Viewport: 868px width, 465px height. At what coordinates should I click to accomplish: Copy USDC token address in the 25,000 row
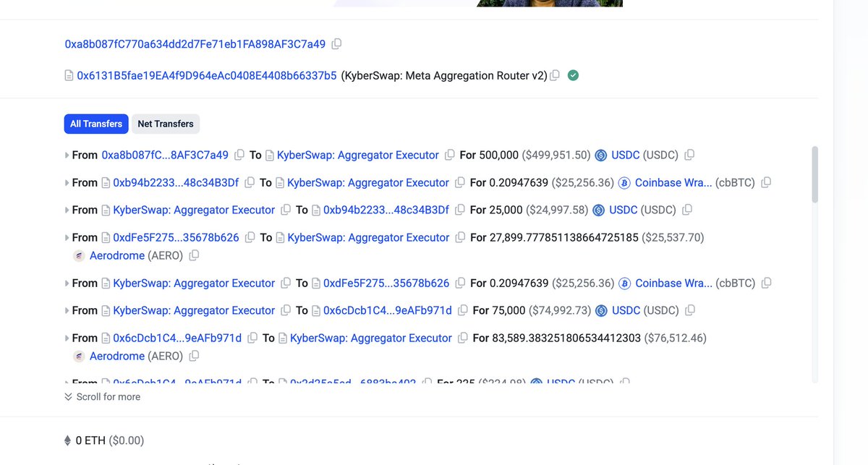pyautogui.click(x=687, y=210)
